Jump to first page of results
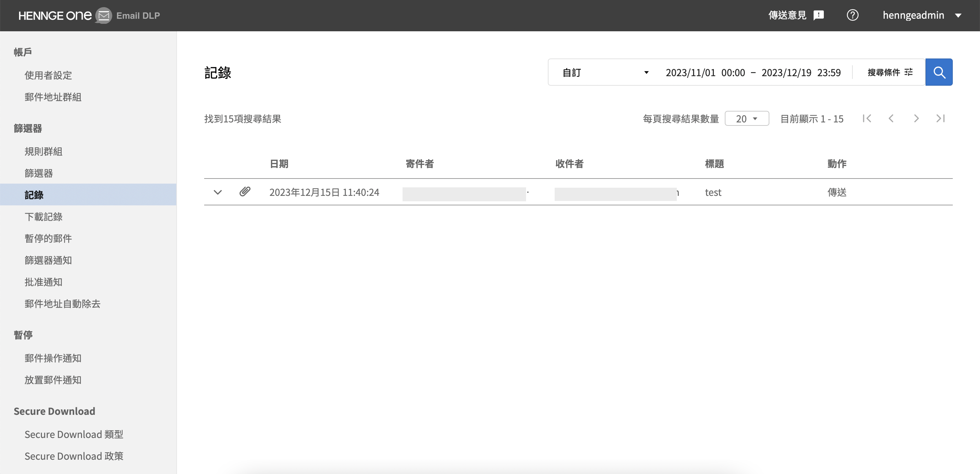This screenshot has width=980, height=474. (x=867, y=119)
